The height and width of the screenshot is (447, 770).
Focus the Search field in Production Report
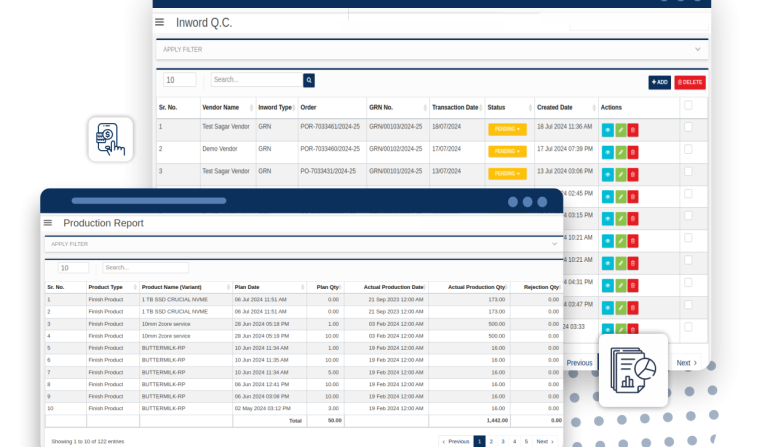pyautogui.click(x=145, y=268)
